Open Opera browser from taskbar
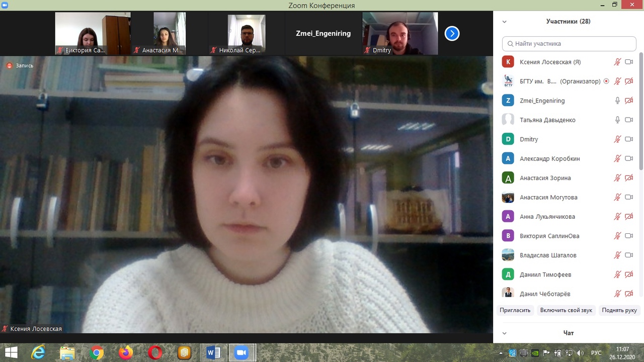644x362 pixels. 155,353
